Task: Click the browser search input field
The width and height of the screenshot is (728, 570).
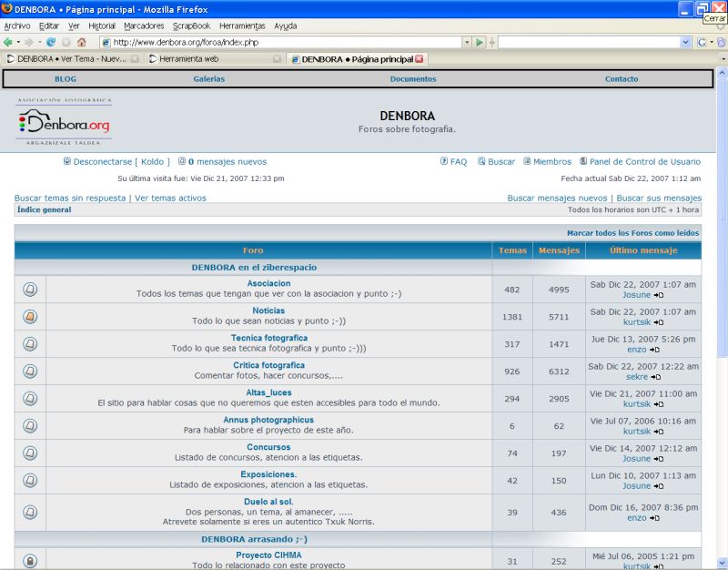Action: pos(590,42)
